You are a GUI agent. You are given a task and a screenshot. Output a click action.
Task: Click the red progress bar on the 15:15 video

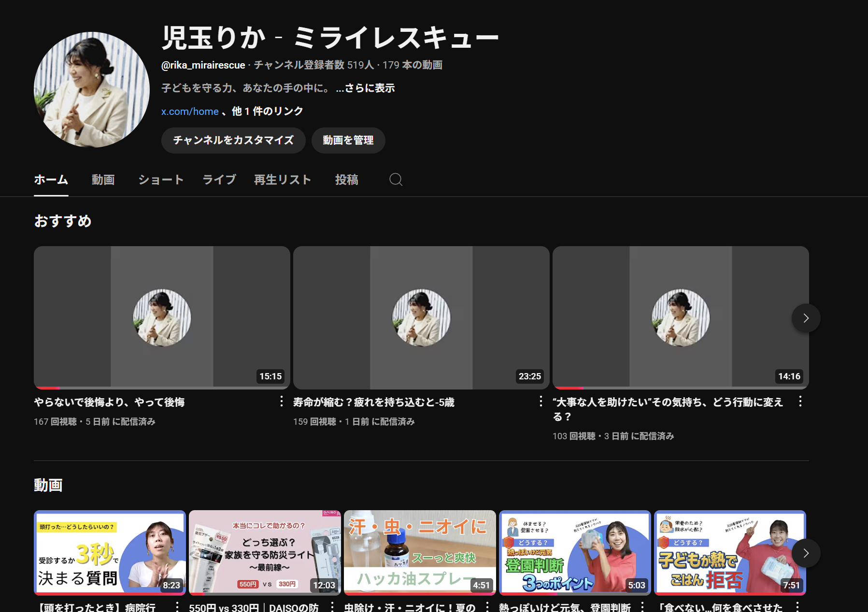click(x=47, y=388)
